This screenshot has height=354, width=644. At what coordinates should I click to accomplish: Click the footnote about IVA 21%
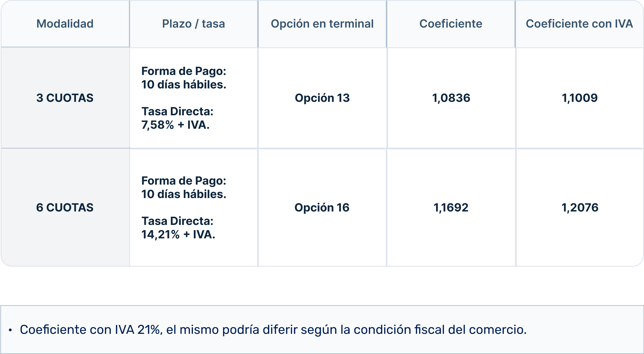click(x=273, y=329)
